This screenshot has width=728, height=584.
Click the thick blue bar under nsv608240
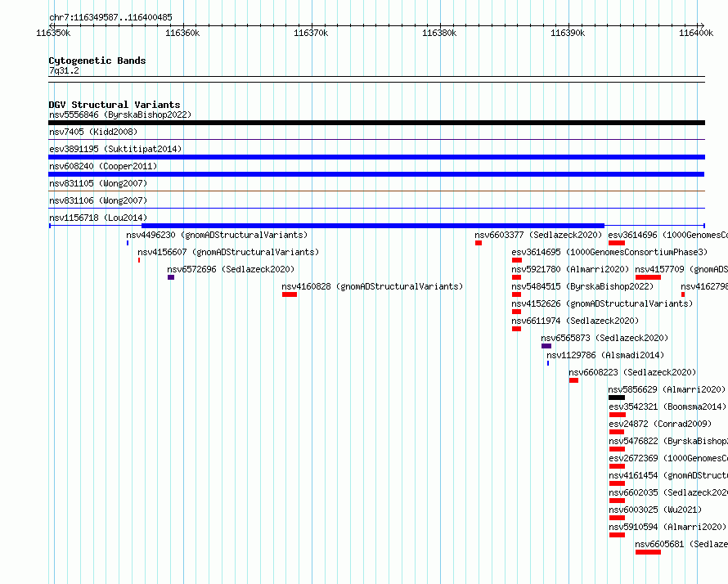click(x=376, y=174)
